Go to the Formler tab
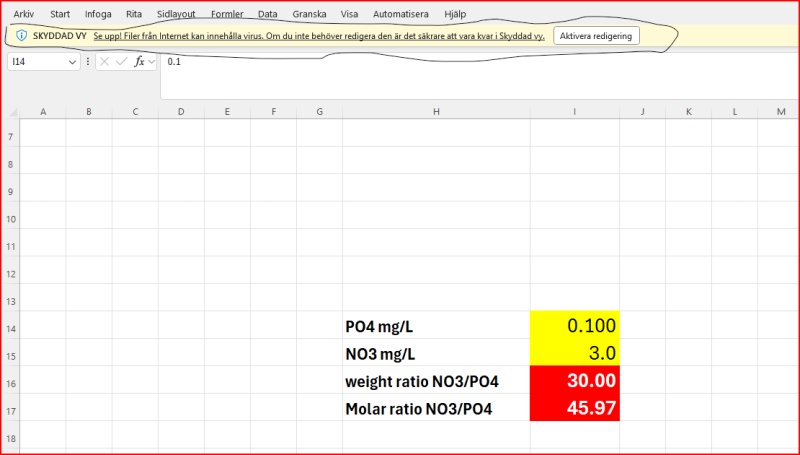The height and width of the screenshot is (455, 800). [x=227, y=14]
